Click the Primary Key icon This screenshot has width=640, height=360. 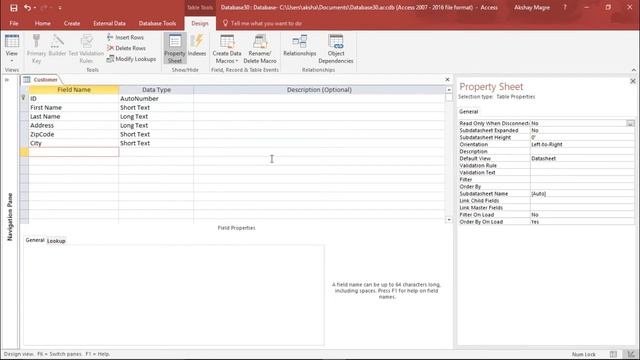[36, 49]
